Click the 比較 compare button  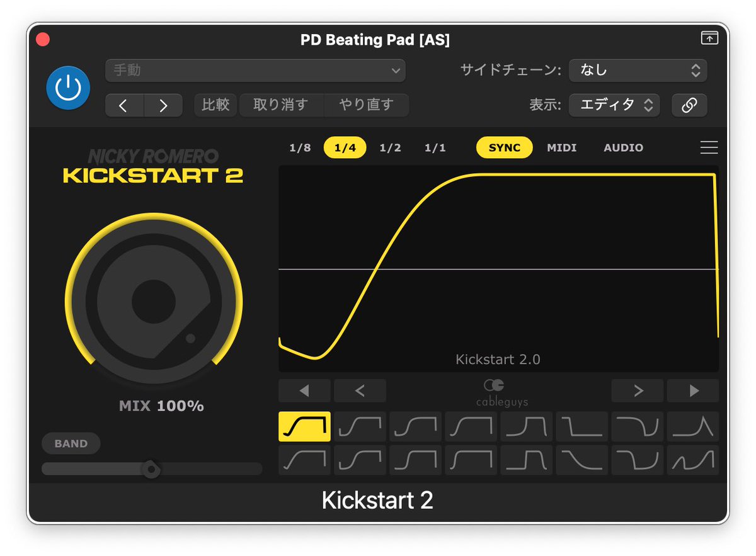pyautogui.click(x=215, y=105)
